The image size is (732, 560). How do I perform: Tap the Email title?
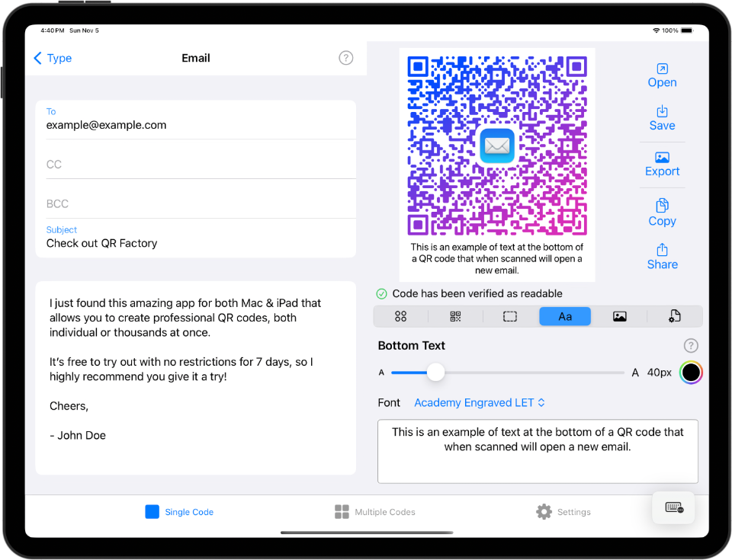(196, 58)
